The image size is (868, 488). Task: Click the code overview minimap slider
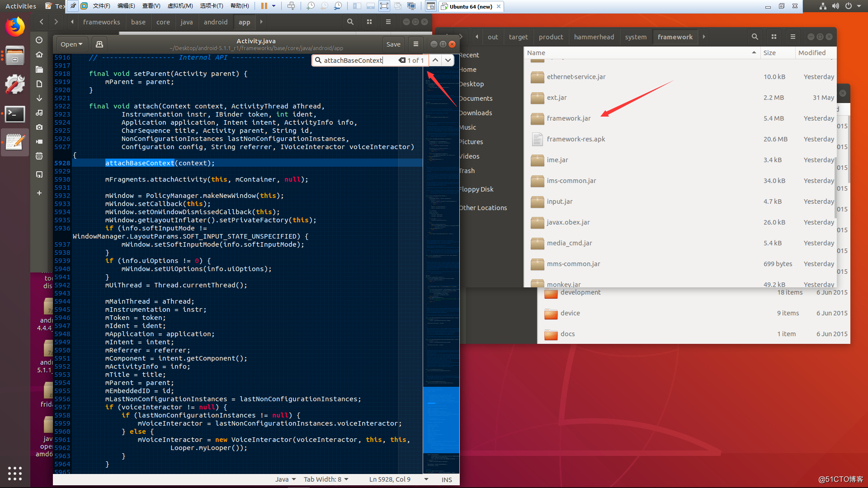click(x=441, y=419)
